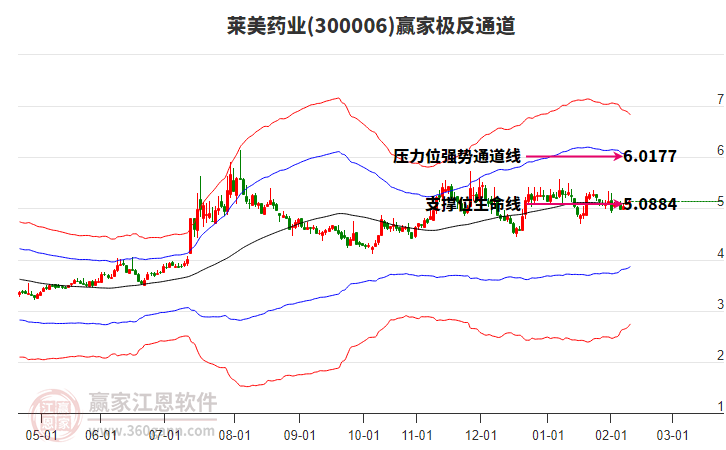Click the price axis label 7
The height and width of the screenshot is (450, 726).
click(x=720, y=99)
